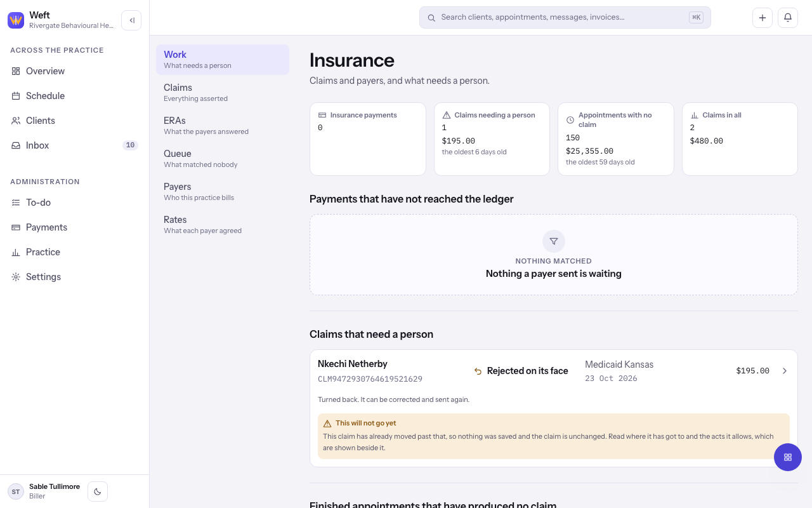Switch to the Claims tab
Image resolution: width=812 pixels, height=508 pixels.
pyautogui.click(x=223, y=93)
